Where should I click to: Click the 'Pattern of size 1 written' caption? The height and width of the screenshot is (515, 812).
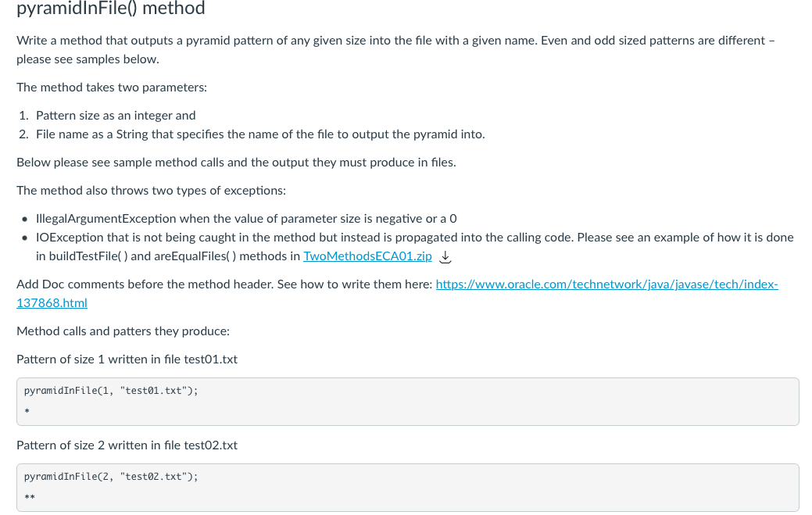tap(127, 359)
